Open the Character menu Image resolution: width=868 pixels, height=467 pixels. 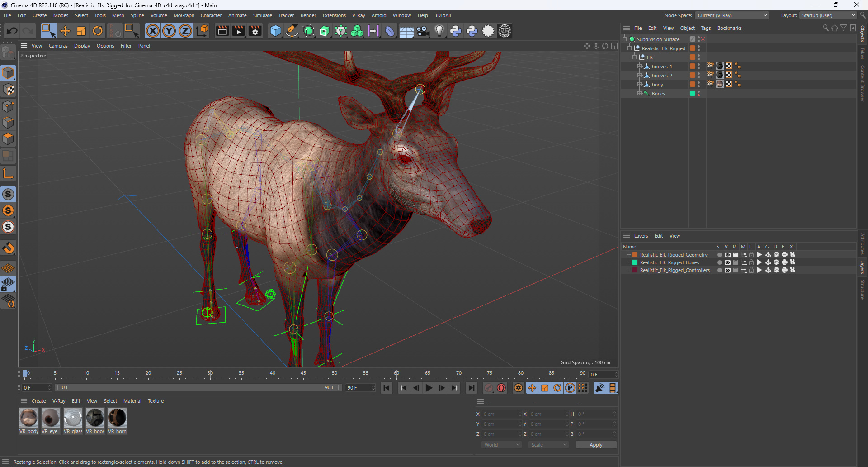[x=211, y=15]
